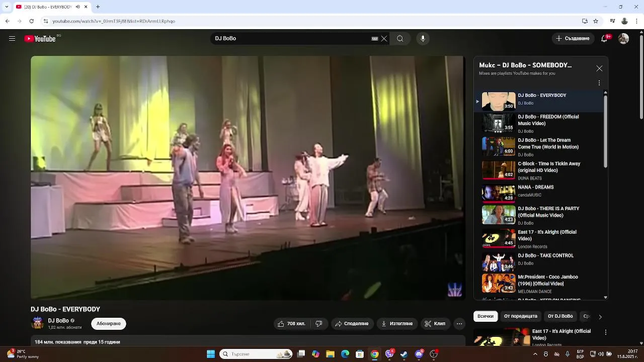Play DJ Bobo - THERE IS A PARTY

click(x=538, y=215)
